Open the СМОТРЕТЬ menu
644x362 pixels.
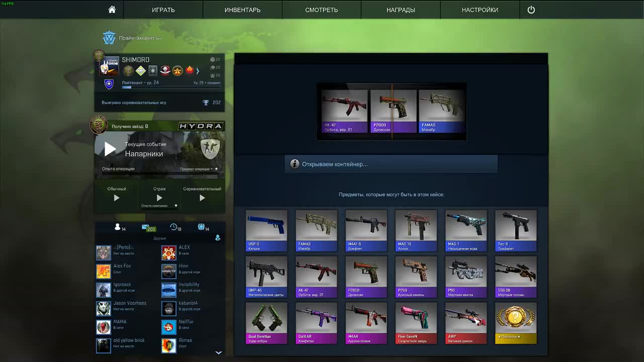[x=321, y=10]
